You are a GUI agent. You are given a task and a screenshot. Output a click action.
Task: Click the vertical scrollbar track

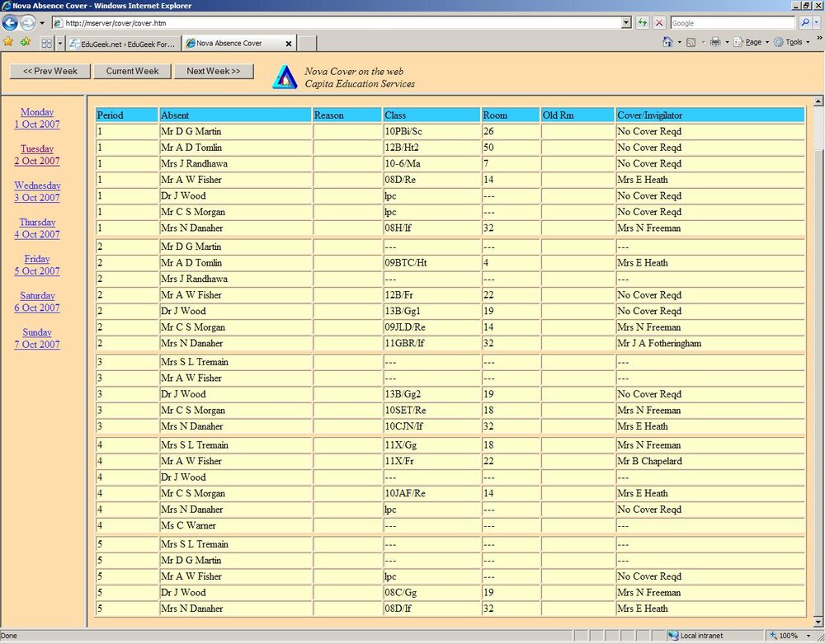click(818, 363)
